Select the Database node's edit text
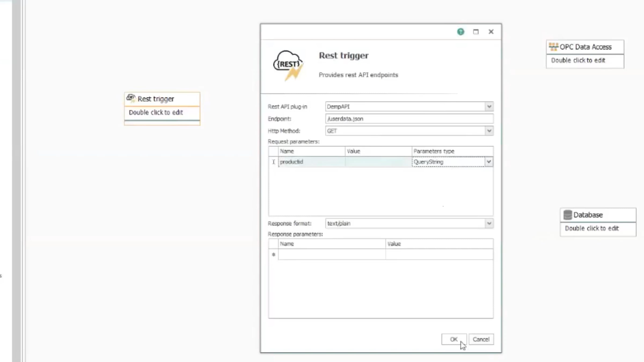This screenshot has width=644, height=362. point(592,228)
